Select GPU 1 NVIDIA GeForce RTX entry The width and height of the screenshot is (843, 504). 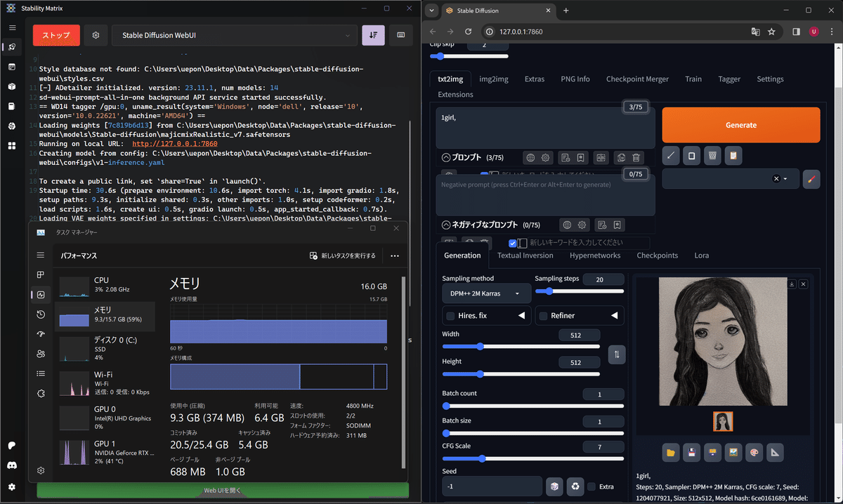pyautogui.click(x=105, y=452)
